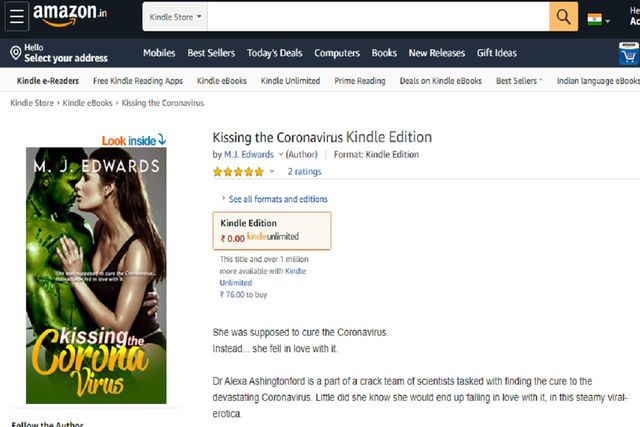Open the Kindle Unlimited tab
This screenshot has height=427, width=640.
pos(290,81)
